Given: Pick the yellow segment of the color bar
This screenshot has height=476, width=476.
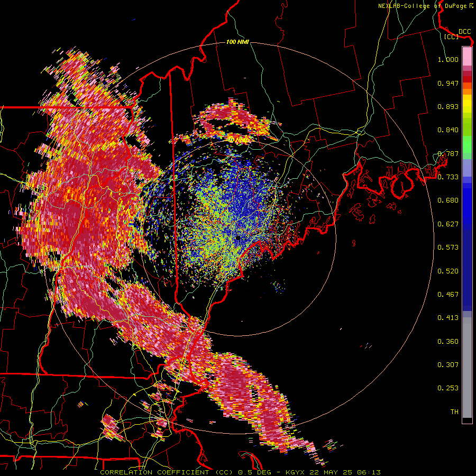Looking at the screenshot, I should coord(467,104).
